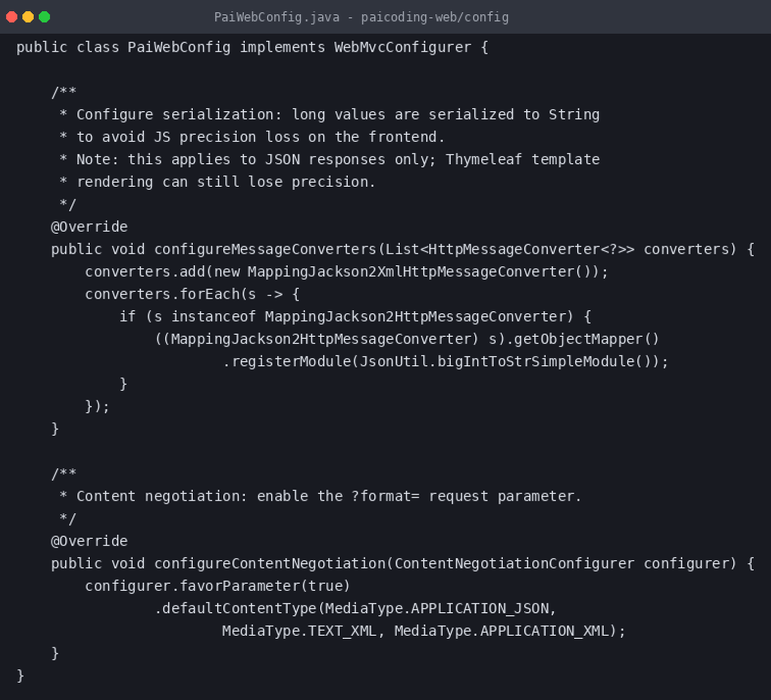771x700 pixels.
Task: Click 'MediaType.APPLICATION_XML' constant
Action: pos(502,631)
